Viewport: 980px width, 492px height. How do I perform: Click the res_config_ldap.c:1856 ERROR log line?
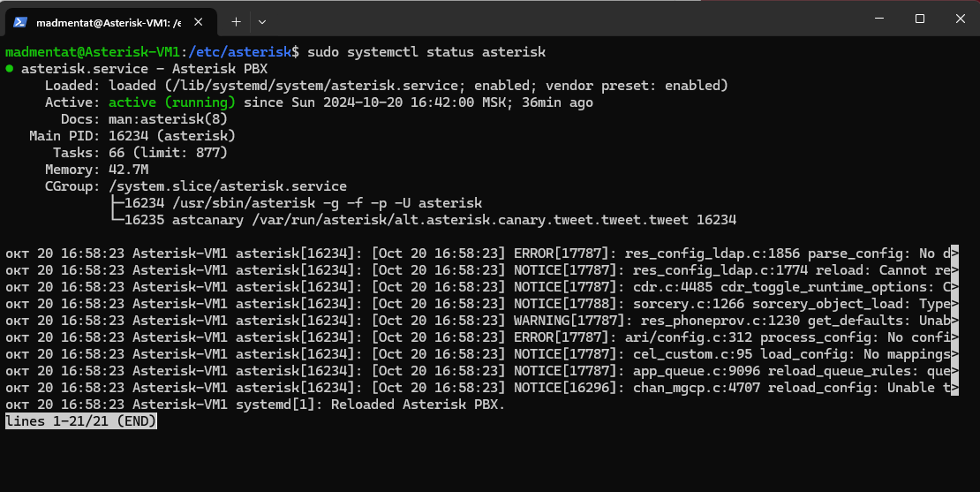click(x=481, y=254)
